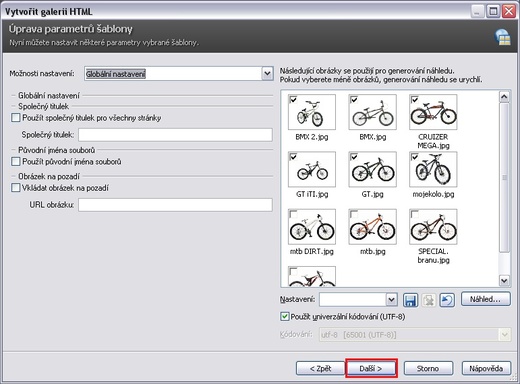Select the CRUIZER MEGA.jpg thumbnail image
Viewport: 520px width, 384px height.
click(x=433, y=112)
